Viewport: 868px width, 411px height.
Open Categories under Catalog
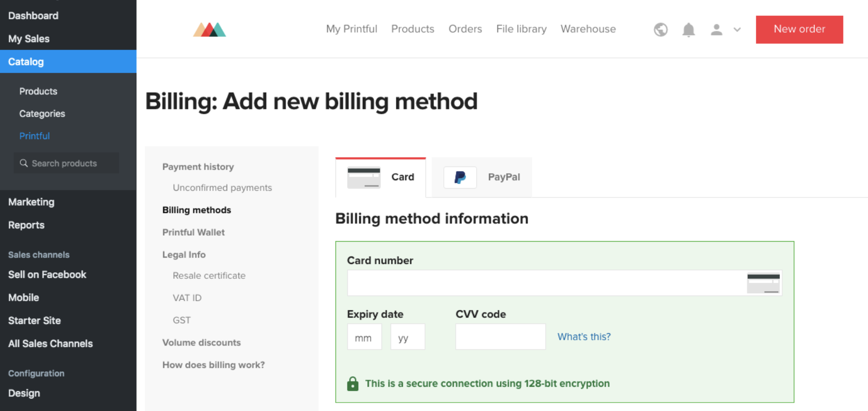click(42, 113)
